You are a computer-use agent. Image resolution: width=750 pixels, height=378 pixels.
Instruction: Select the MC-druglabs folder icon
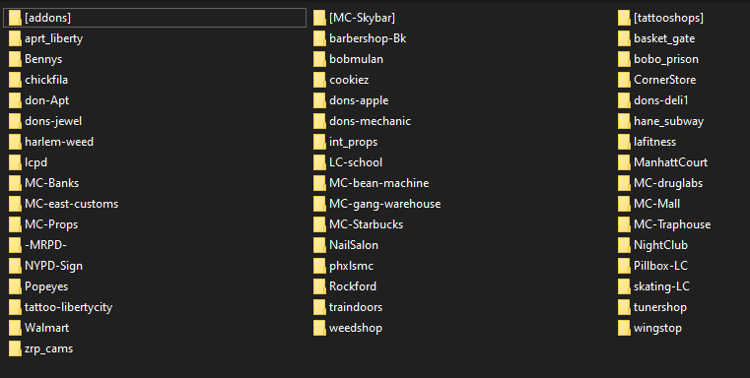pyautogui.click(x=624, y=183)
